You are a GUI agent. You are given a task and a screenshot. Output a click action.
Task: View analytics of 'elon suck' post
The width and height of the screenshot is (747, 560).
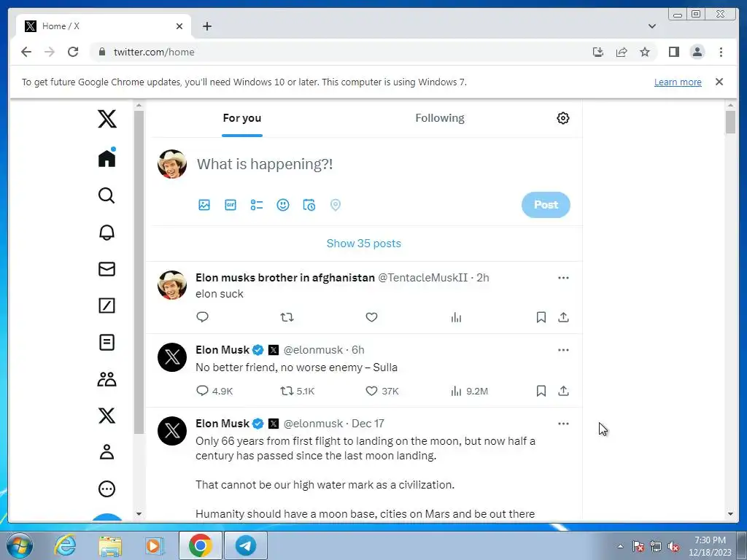point(457,317)
